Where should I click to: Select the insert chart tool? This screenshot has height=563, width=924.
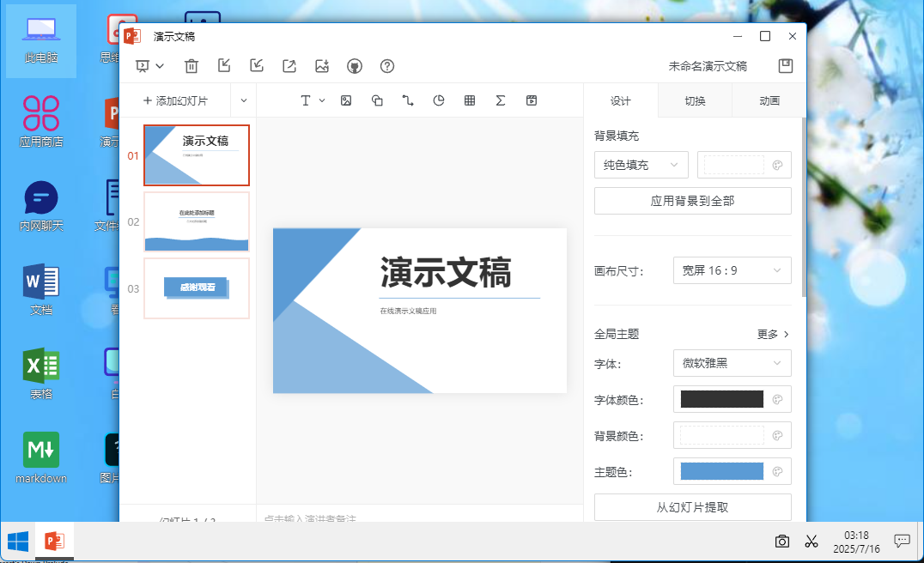(439, 100)
